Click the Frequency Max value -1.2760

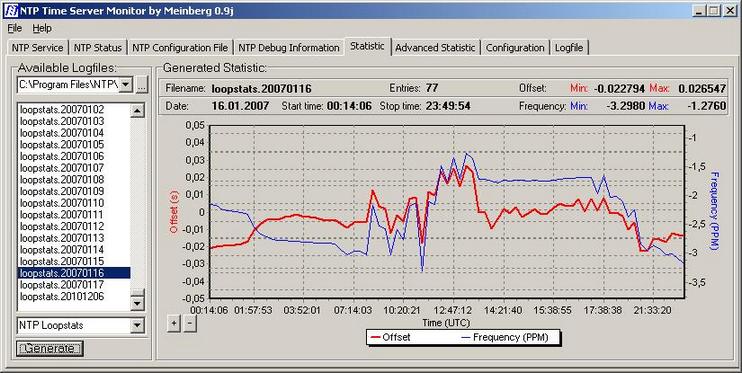(x=707, y=106)
